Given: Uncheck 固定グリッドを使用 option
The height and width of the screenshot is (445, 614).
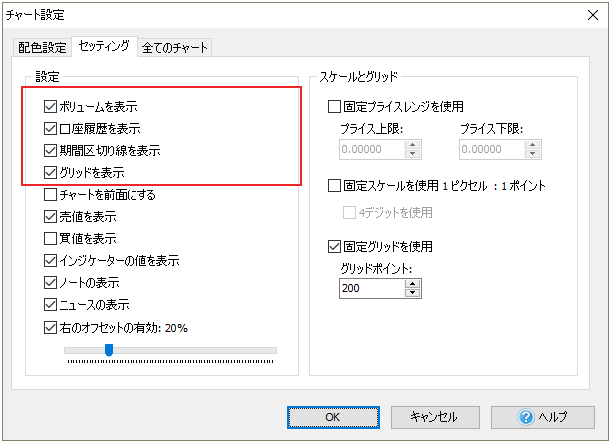Looking at the screenshot, I should click(336, 246).
